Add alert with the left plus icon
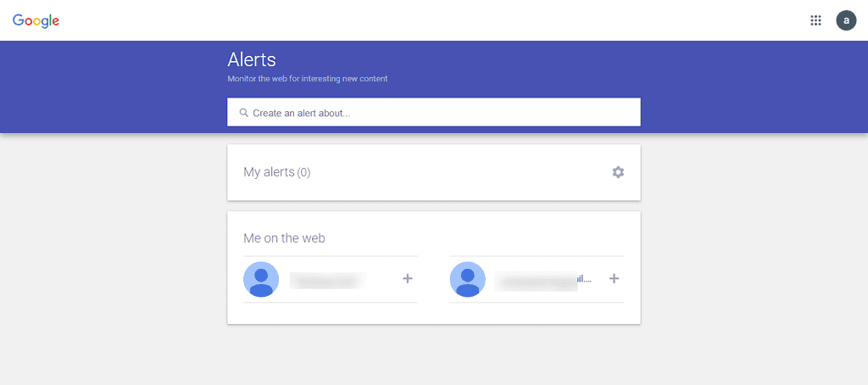 click(x=408, y=278)
